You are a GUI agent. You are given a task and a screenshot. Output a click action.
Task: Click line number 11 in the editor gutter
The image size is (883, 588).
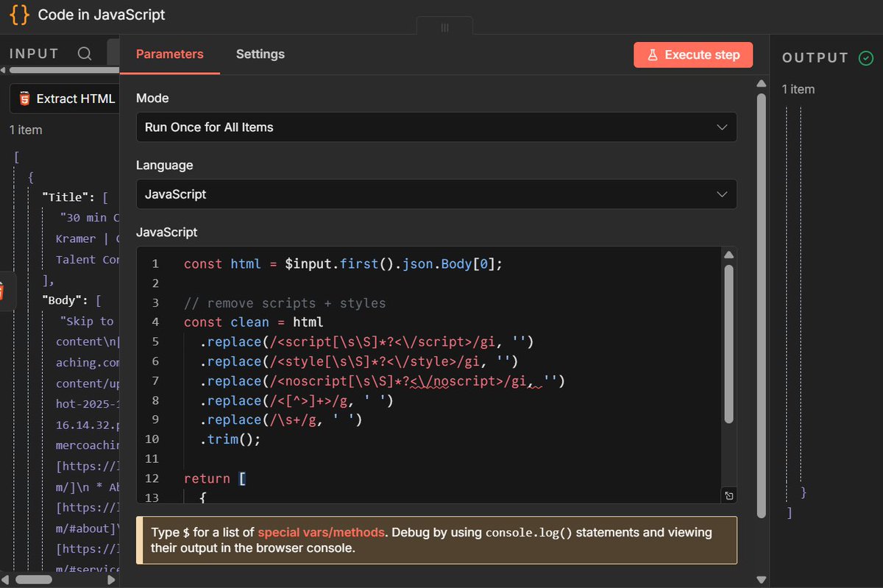tap(152, 458)
